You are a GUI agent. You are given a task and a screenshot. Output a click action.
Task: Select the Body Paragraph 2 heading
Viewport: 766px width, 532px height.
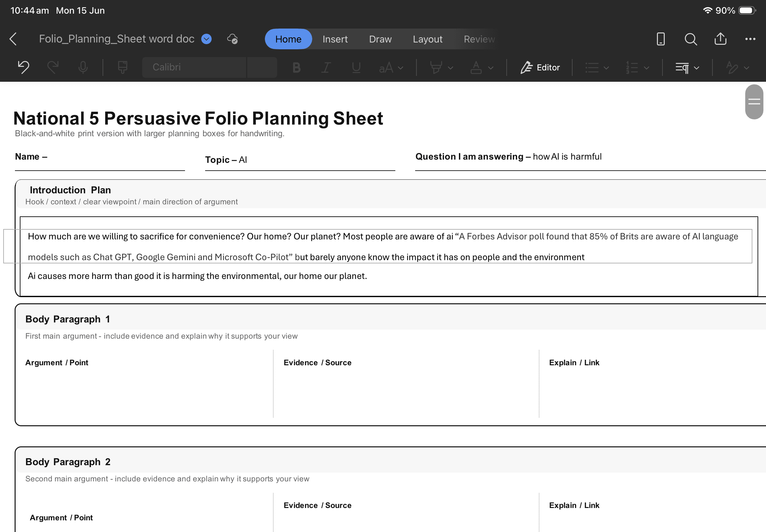click(x=68, y=462)
